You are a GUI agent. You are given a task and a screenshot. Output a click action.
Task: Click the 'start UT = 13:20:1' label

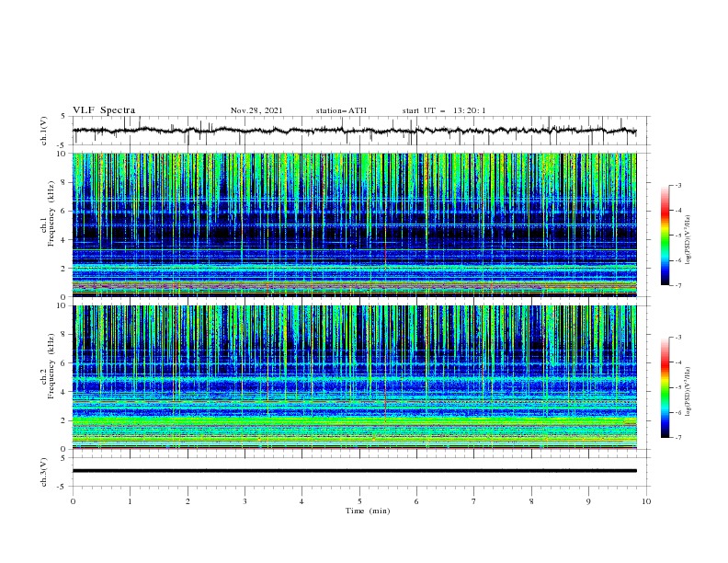point(444,110)
